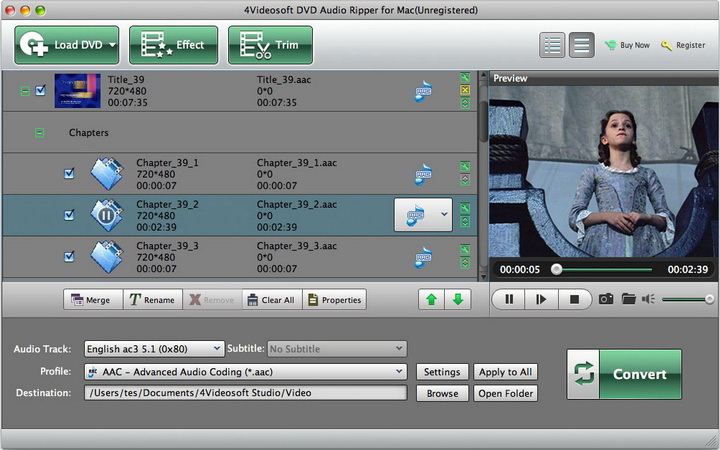Screen dimensions: 720x450
Task: Uncheck the Title_39 checkbox
Action: pyautogui.click(x=41, y=90)
